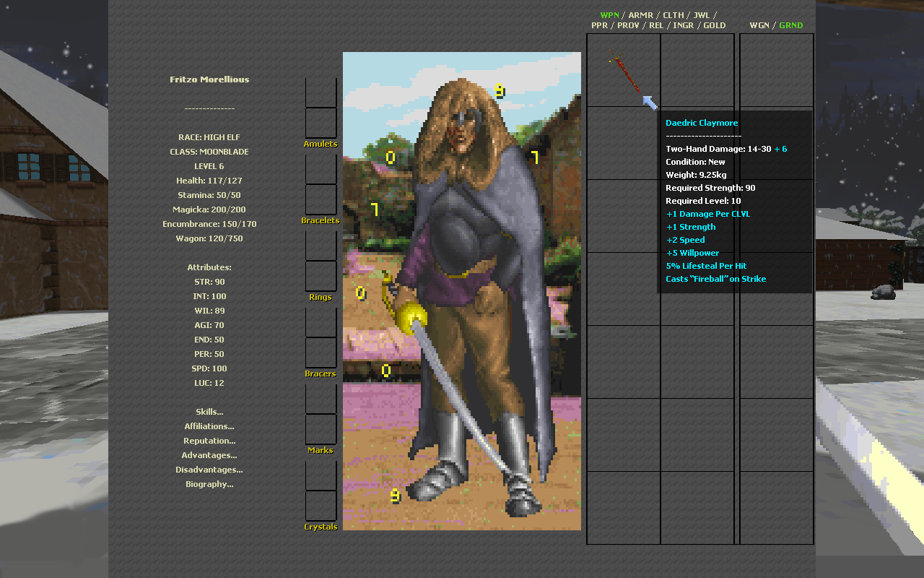Select the lower Bracers slot above label
This screenshot has width=924, height=578.
coord(321,353)
